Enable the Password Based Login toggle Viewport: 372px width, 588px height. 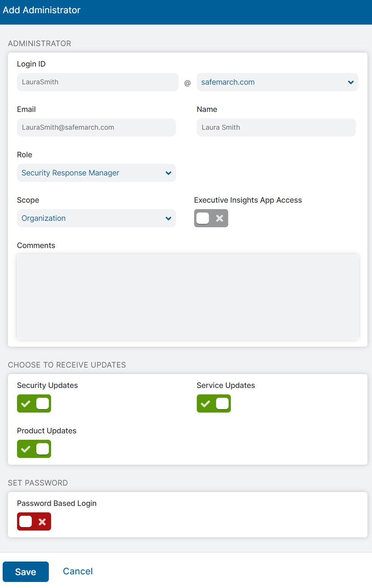point(34,521)
